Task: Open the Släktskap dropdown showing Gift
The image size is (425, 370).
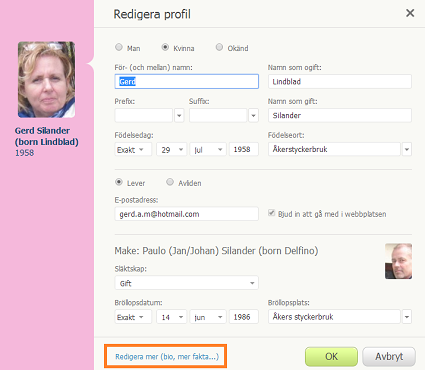Action: (x=187, y=283)
